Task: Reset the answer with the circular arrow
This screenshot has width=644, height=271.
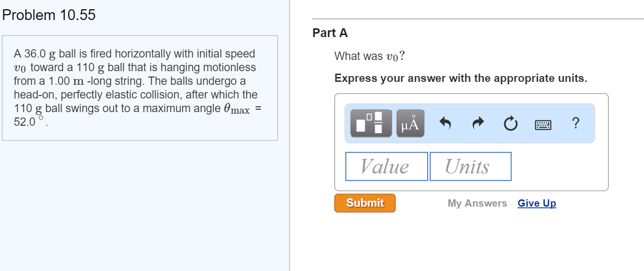Action: 510,124
